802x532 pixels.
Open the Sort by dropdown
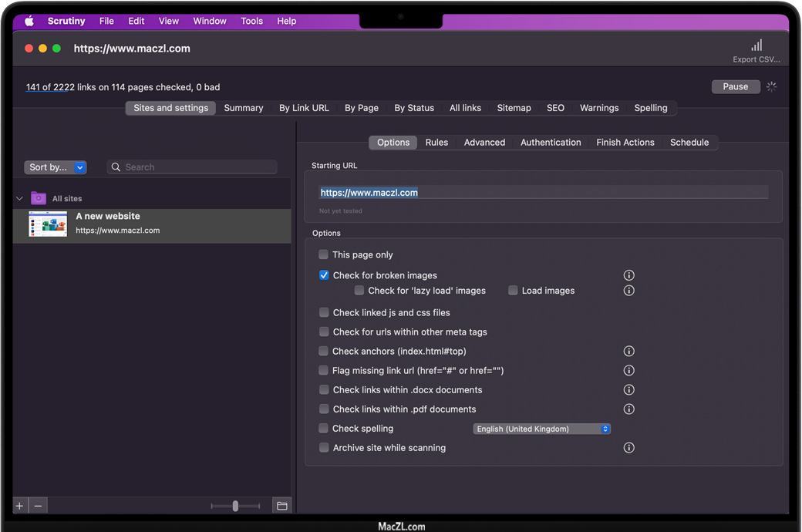coord(56,167)
